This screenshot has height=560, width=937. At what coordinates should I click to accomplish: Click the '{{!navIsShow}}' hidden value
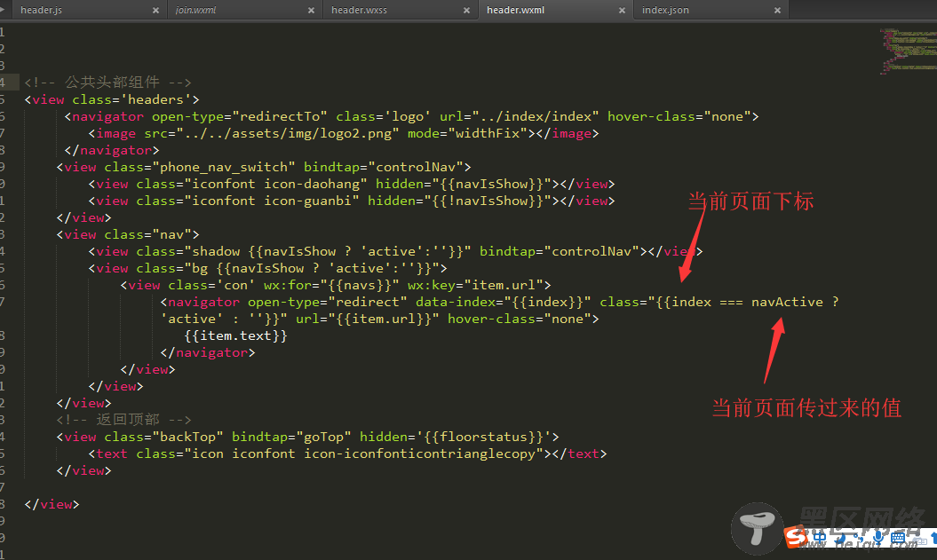(x=488, y=201)
